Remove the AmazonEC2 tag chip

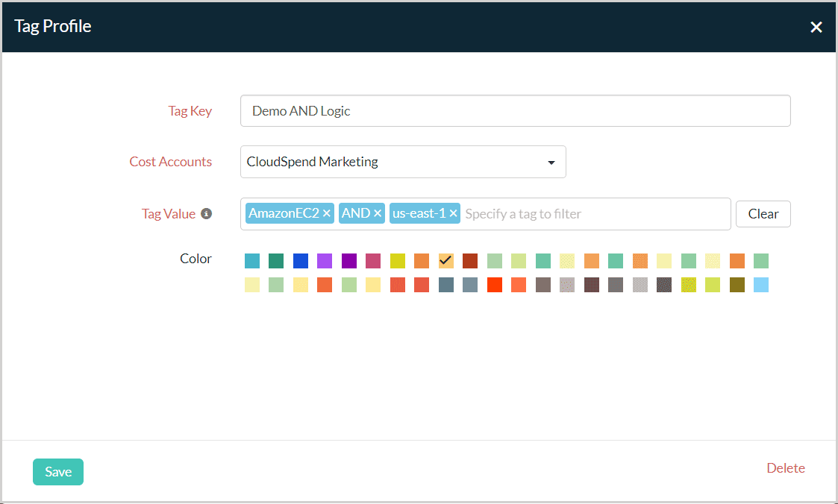tap(327, 214)
